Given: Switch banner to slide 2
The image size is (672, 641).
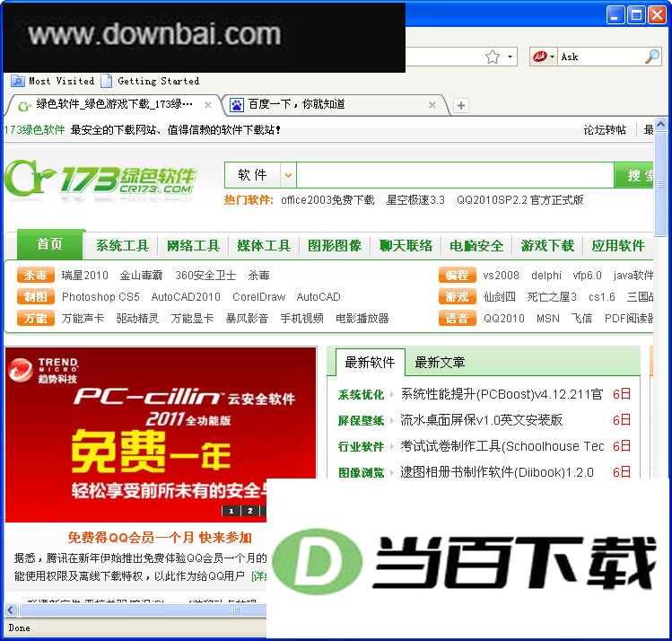Looking at the screenshot, I should [249, 511].
